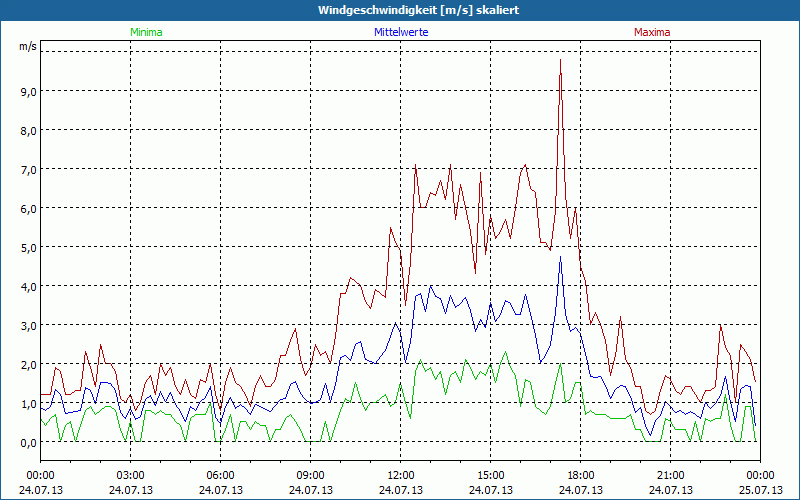
Task: Click the 9,0 value on y-axis
Action: (x=27, y=91)
